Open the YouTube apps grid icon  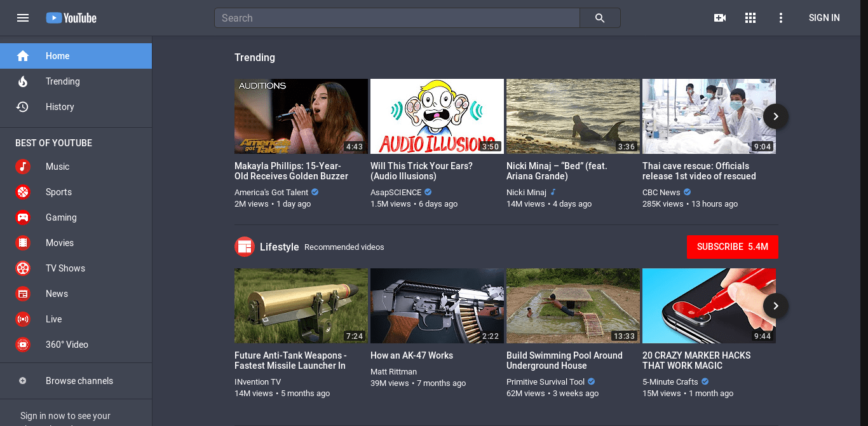(x=750, y=18)
